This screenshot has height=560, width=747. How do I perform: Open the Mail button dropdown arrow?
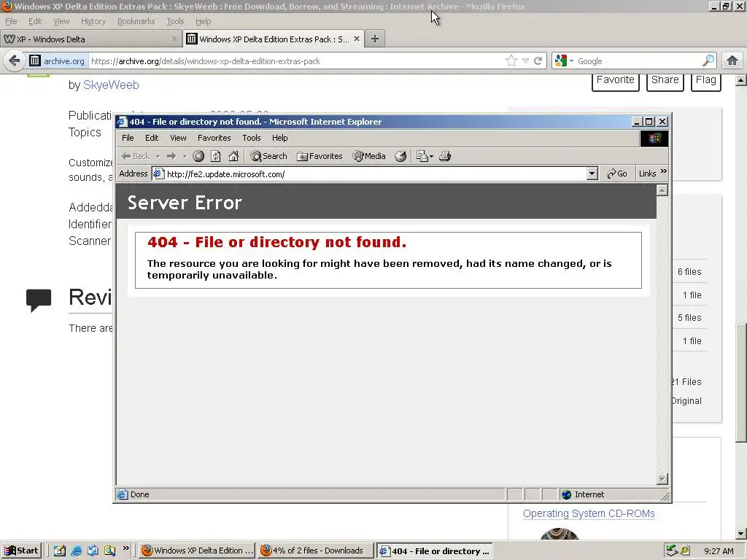(x=431, y=156)
